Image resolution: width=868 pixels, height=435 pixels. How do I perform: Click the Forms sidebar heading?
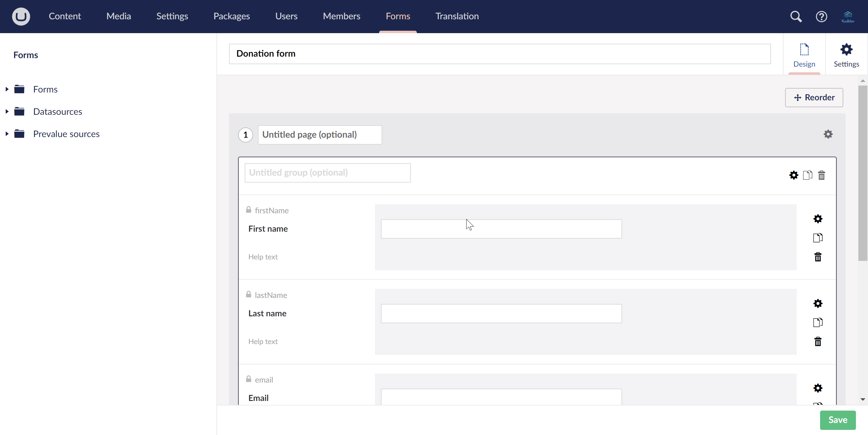[26, 55]
